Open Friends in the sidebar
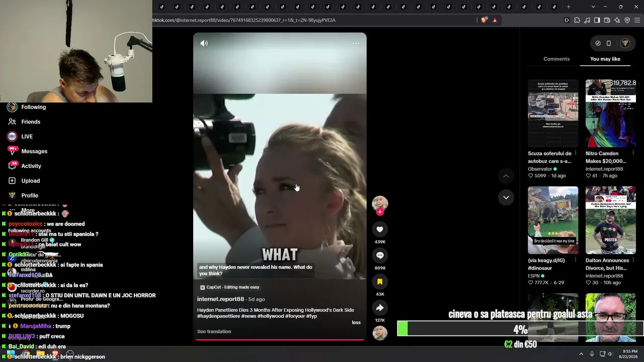The width and height of the screenshot is (644, 362). [30, 122]
